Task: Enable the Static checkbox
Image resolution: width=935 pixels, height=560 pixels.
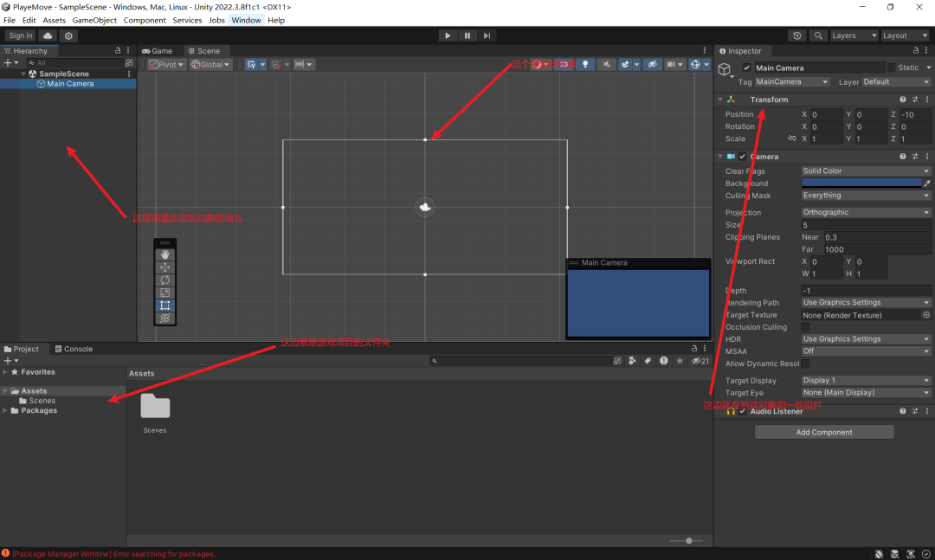Action: click(892, 68)
